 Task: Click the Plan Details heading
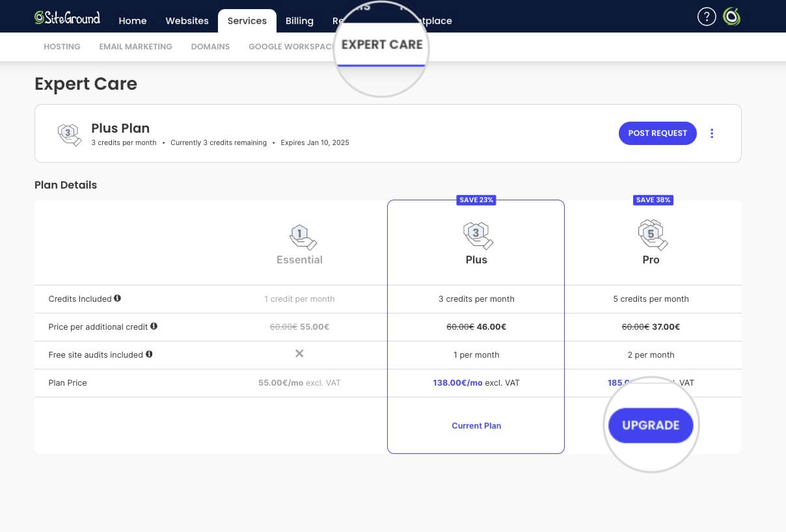click(66, 185)
